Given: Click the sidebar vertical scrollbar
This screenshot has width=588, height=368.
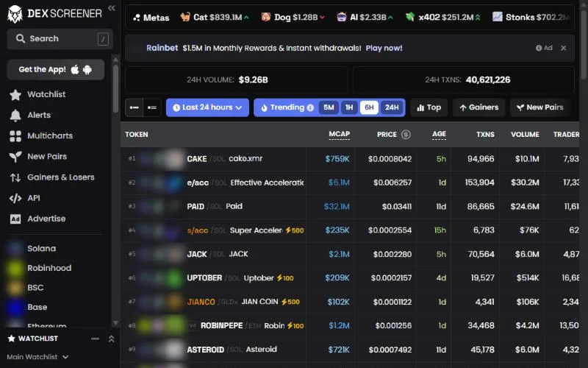Looking at the screenshot, I should tap(115, 88).
